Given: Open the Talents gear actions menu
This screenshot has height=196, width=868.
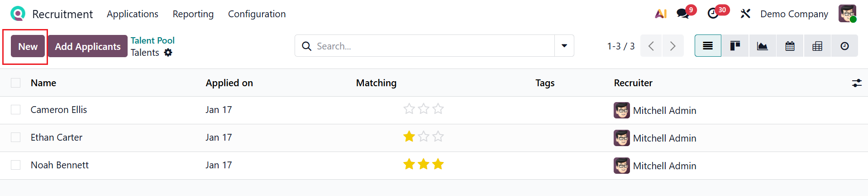Looking at the screenshot, I should coord(168,53).
